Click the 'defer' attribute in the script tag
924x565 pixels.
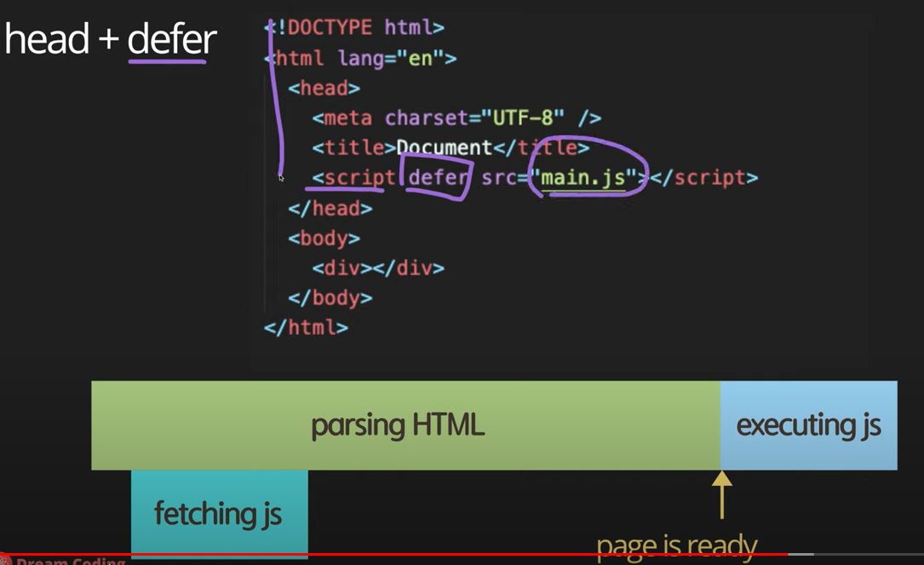[x=439, y=177]
